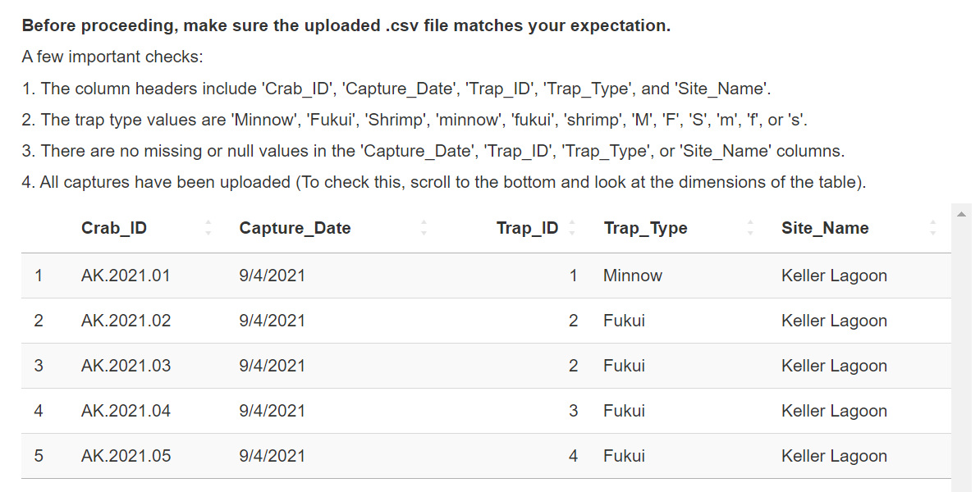Click the AK.2021.03 crab ID cell
Image resolution: width=980 pixels, height=492 pixels.
point(126,366)
